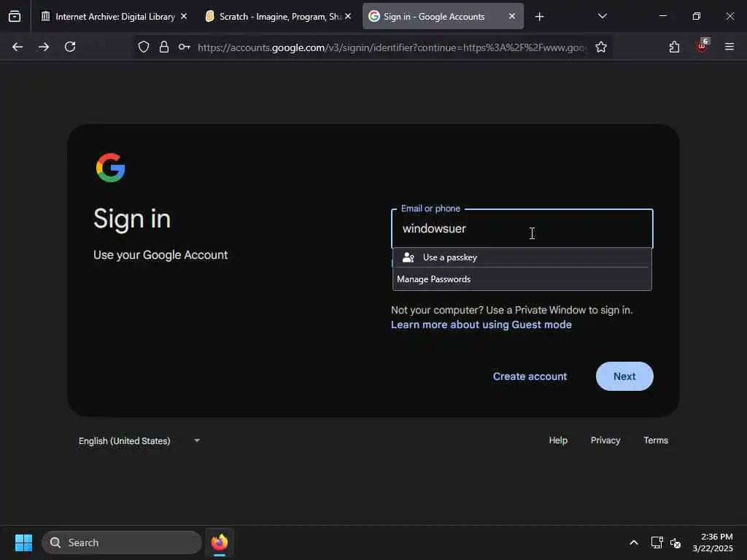Open the Help link
Screen dimensions: 747x560
558,440
